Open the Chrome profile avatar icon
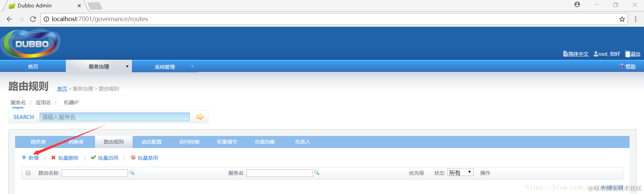The height and width of the screenshot is (194, 644). [x=577, y=5]
